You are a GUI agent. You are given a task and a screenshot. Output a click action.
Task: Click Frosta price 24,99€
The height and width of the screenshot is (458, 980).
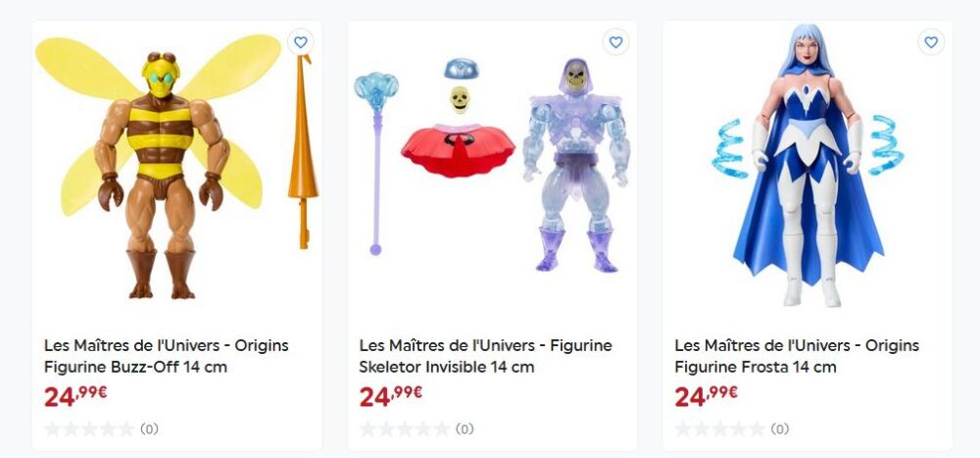point(707,396)
